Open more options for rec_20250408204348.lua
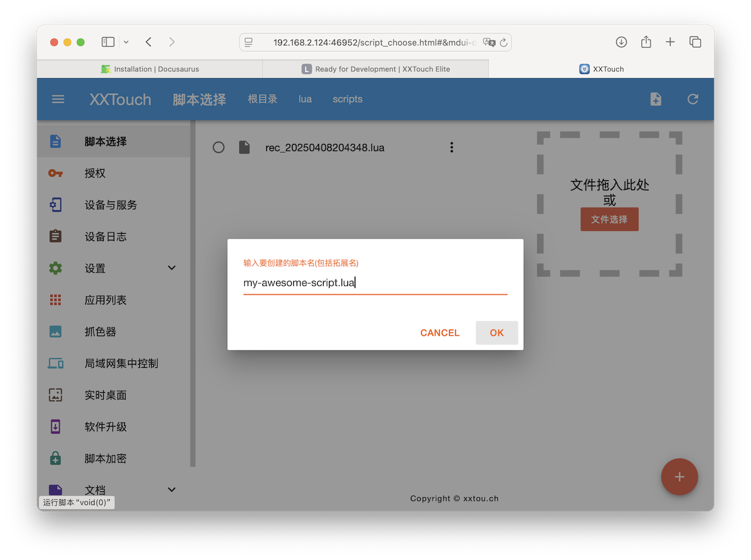 (x=451, y=147)
